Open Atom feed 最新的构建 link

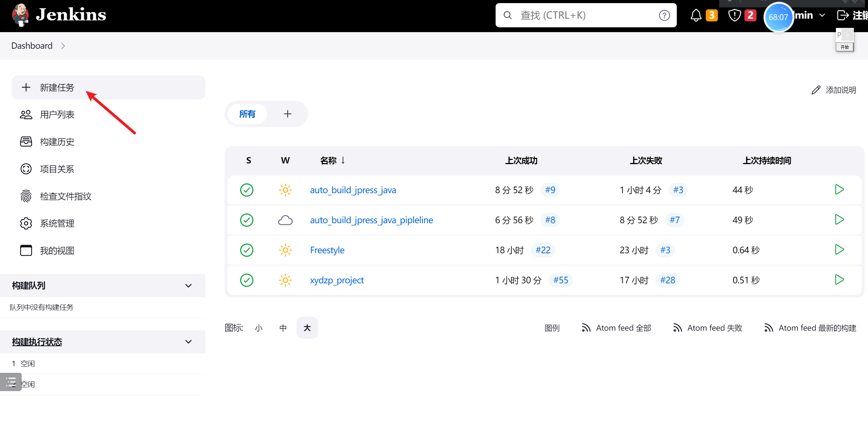(810, 328)
